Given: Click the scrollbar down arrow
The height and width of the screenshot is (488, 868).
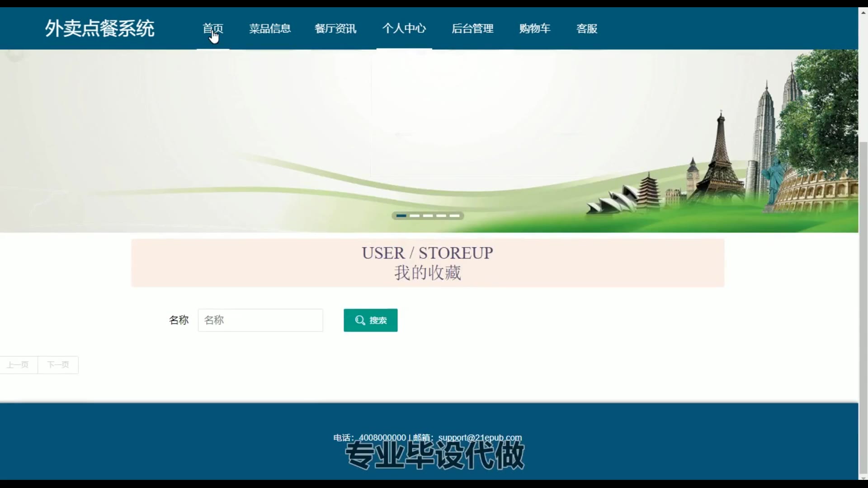Looking at the screenshot, I should (x=863, y=478).
